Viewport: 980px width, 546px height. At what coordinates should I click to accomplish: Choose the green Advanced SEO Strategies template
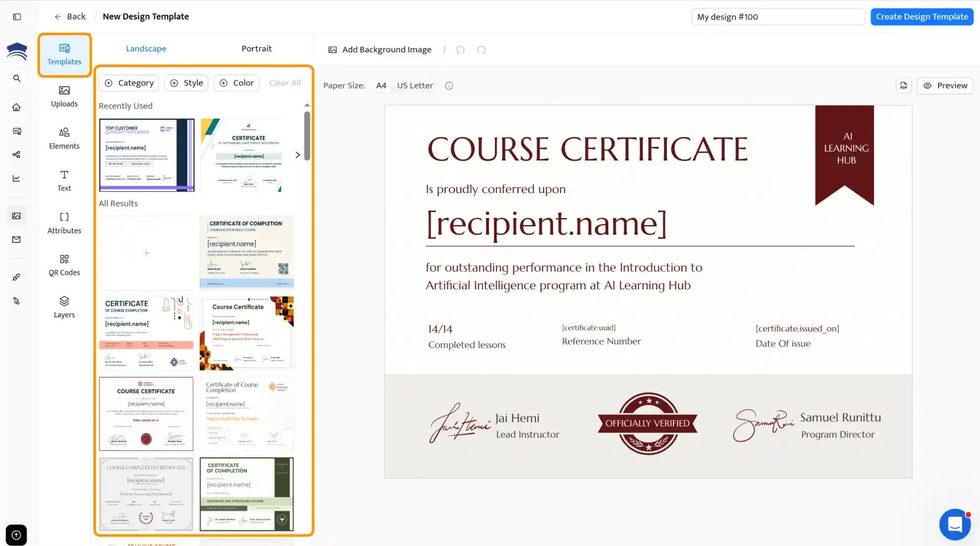tap(246, 494)
